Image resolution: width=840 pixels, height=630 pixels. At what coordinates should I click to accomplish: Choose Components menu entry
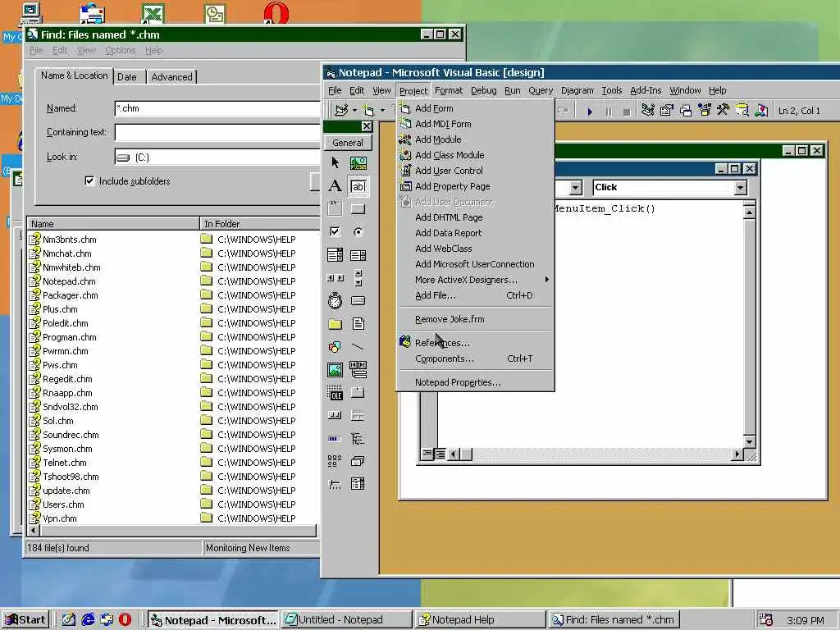tap(475, 358)
